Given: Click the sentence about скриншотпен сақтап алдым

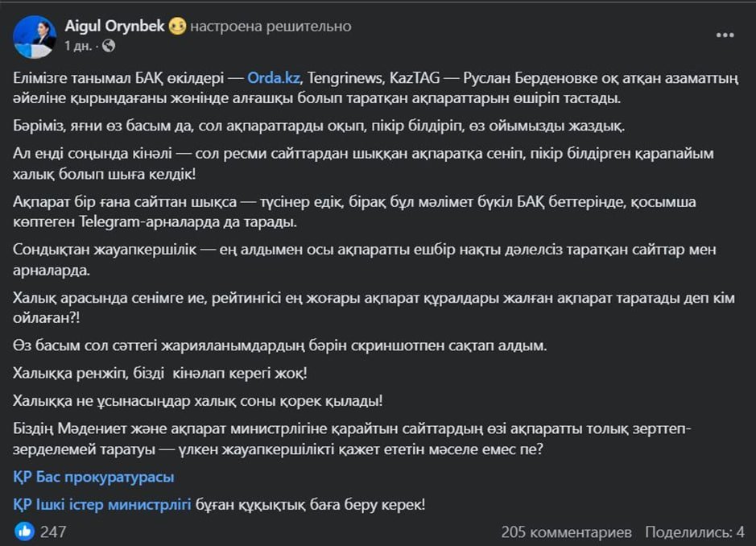Looking at the screenshot, I should pos(279,345).
